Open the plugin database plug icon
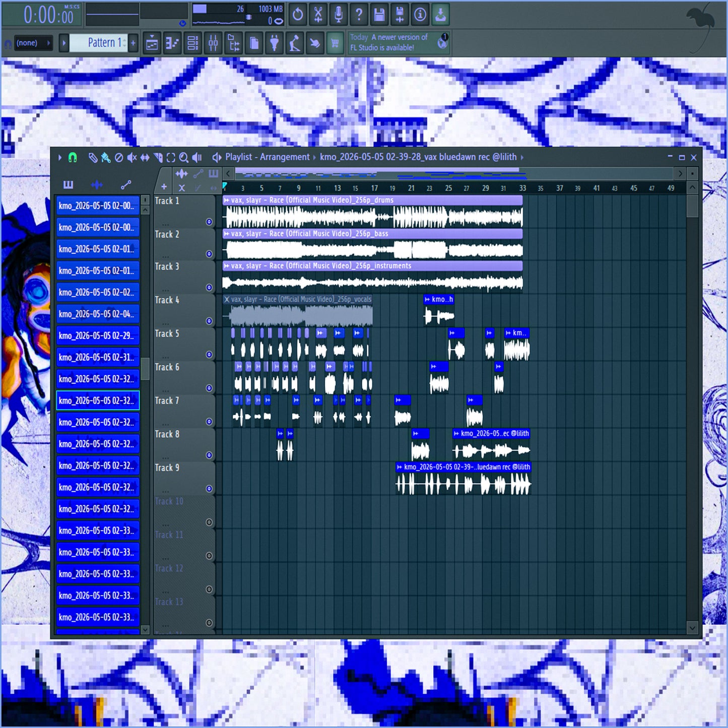728x728 pixels. pyautogui.click(x=274, y=43)
